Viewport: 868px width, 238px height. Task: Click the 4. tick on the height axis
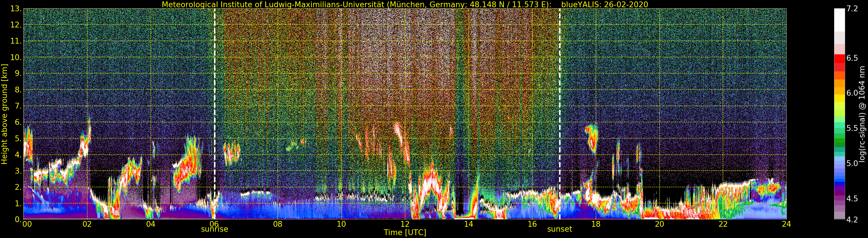pyautogui.click(x=18, y=155)
